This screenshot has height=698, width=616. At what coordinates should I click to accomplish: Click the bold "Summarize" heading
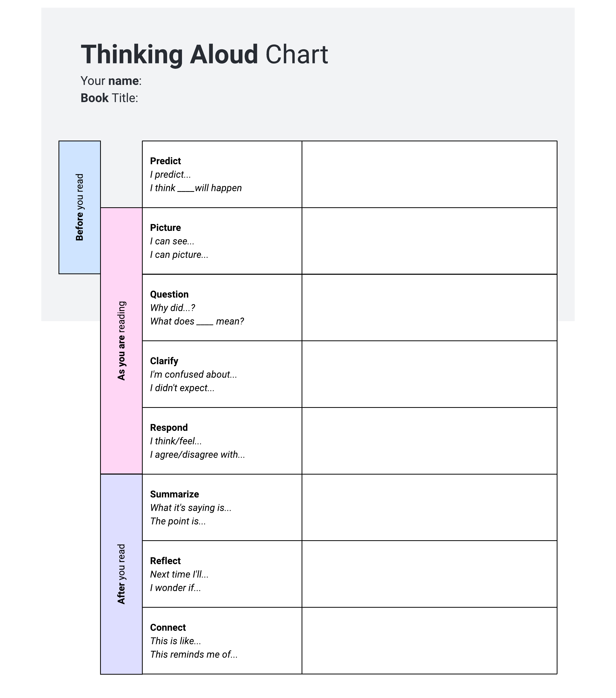174,494
